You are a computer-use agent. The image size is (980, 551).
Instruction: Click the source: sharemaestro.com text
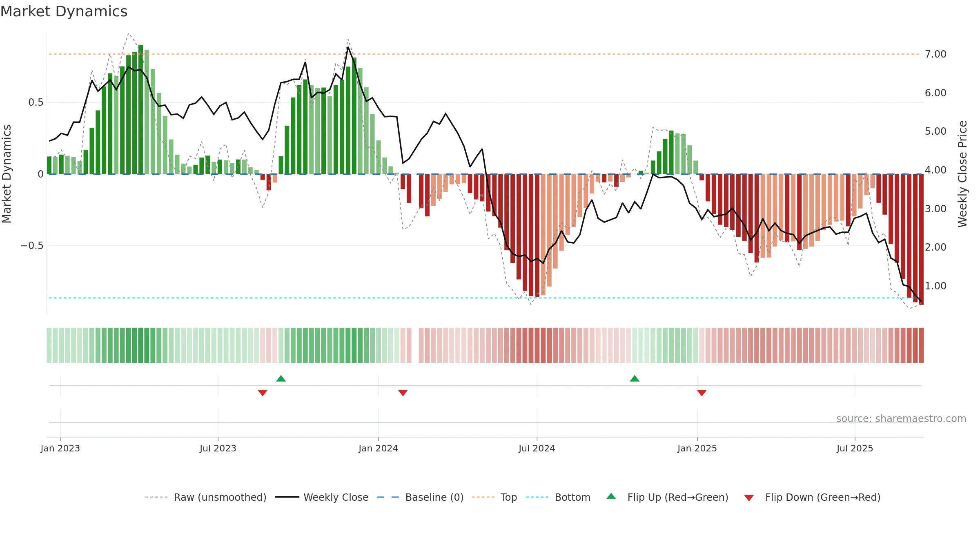tap(901, 419)
